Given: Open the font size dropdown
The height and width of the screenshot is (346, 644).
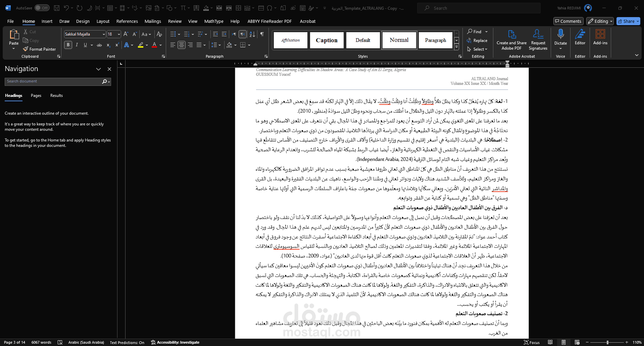Looking at the screenshot, I should point(119,34).
